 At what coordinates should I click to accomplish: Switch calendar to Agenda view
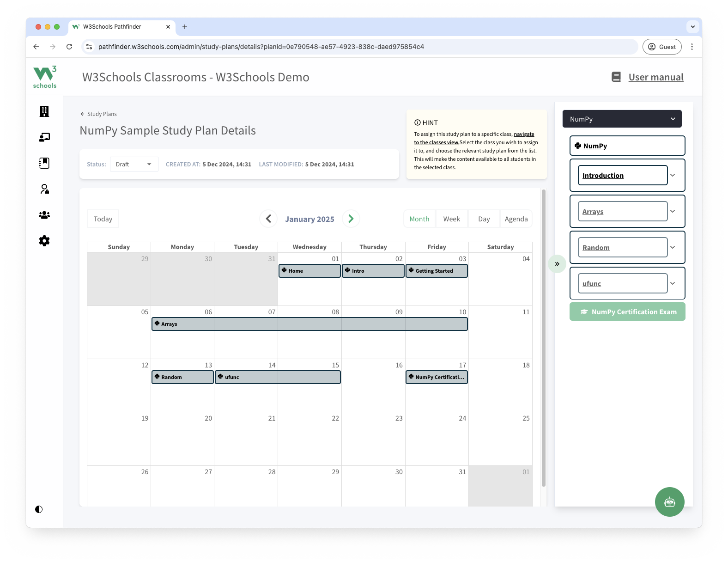point(516,219)
